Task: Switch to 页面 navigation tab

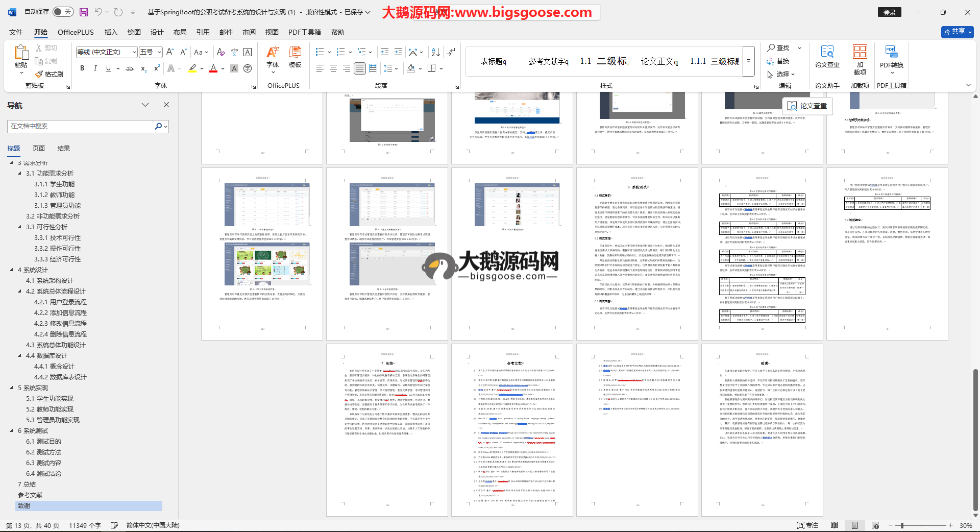Action: click(39, 149)
